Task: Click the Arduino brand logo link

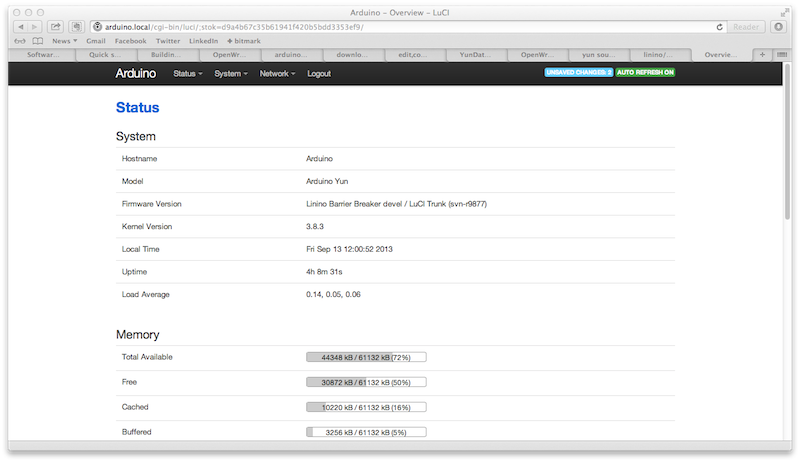Action: pos(136,73)
